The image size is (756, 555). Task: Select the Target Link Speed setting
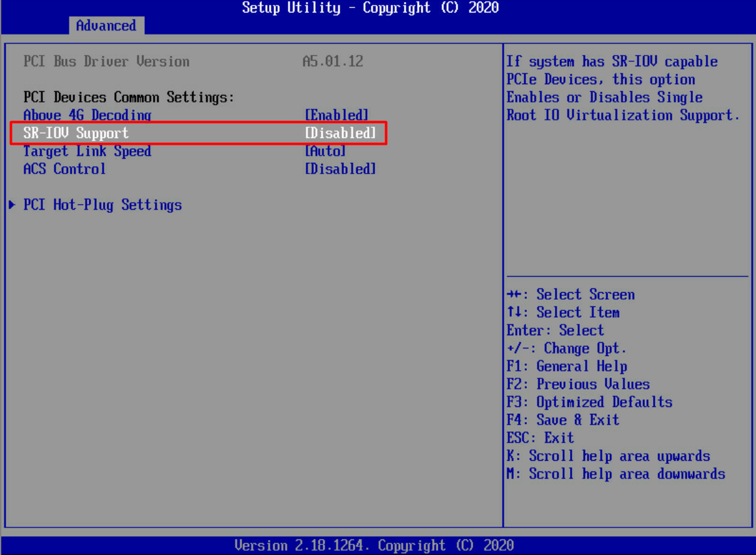pyautogui.click(x=87, y=151)
